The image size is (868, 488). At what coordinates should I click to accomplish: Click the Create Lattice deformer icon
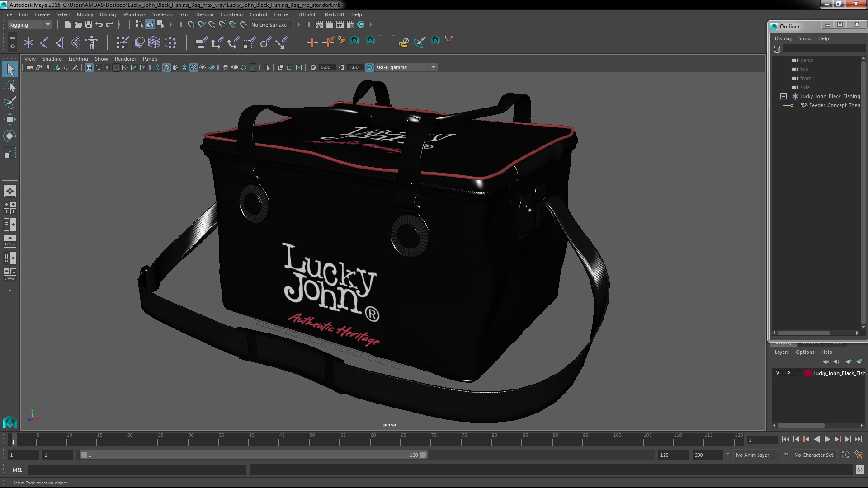tap(154, 42)
